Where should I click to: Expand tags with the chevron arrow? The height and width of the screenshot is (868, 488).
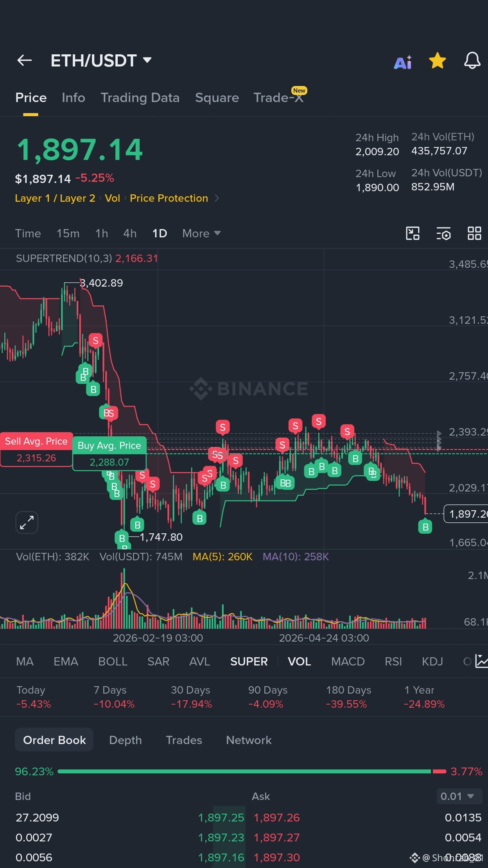(217, 198)
